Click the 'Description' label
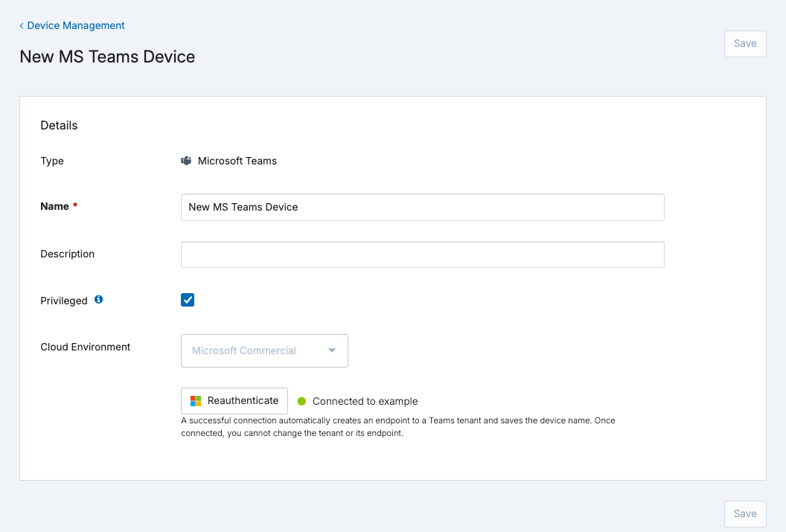786x532 pixels. click(67, 254)
